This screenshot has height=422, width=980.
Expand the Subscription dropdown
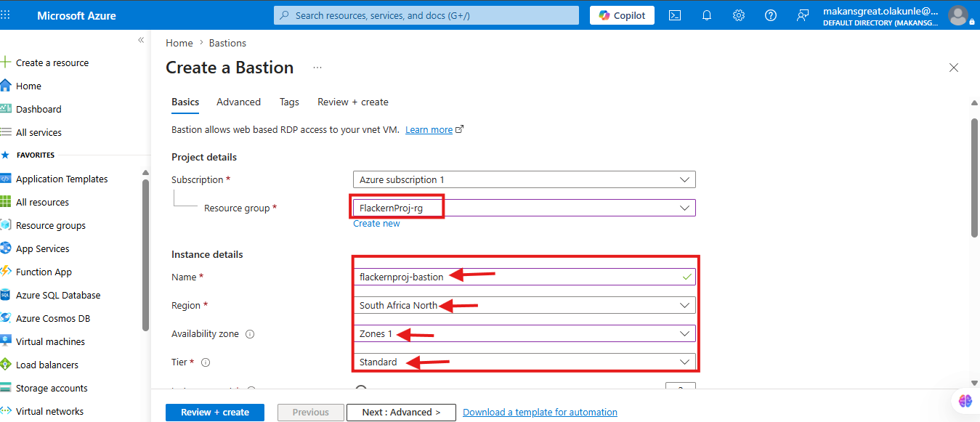click(x=524, y=179)
